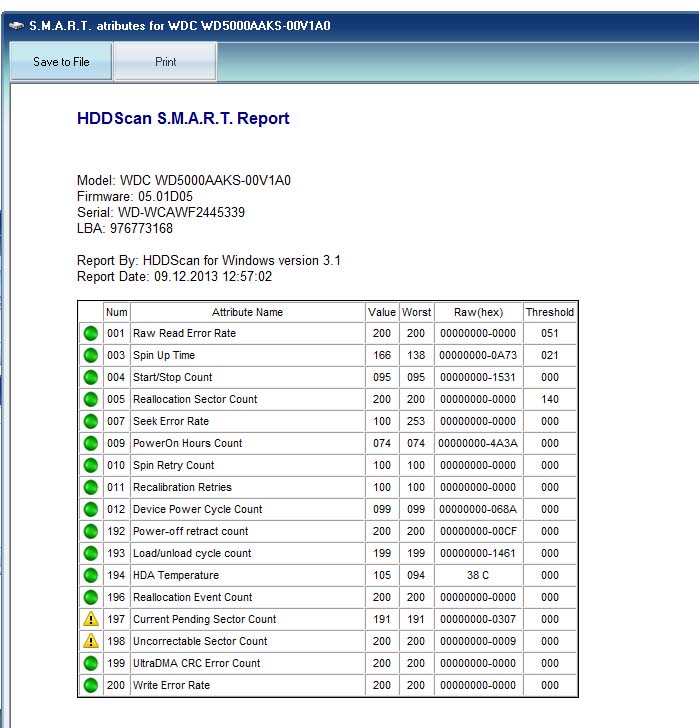Screen dimensions: 699x728
Task: Click the Attribute Name column header
Action: 247,312
